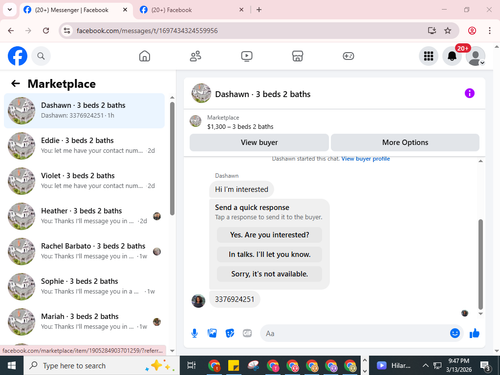This screenshot has width=500, height=375.
Task: Open the Gaming controller icon
Action: pyautogui.click(x=348, y=56)
